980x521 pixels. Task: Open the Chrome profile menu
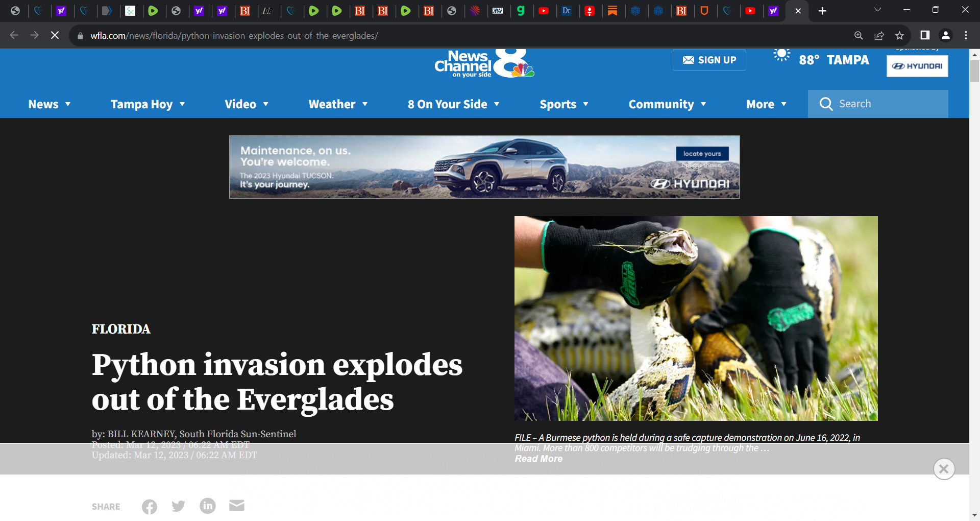click(945, 35)
